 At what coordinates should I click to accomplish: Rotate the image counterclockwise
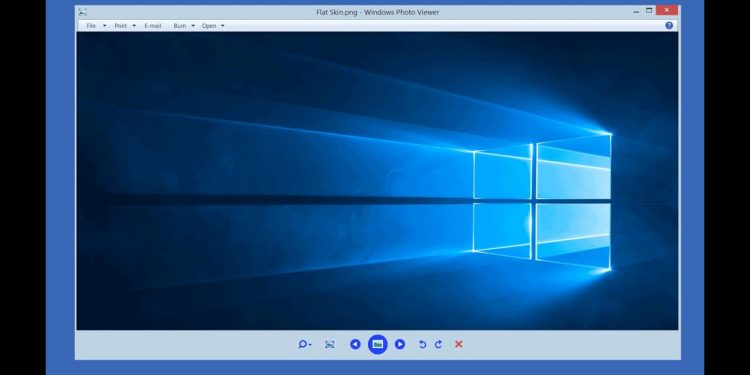(x=422, y=344)
